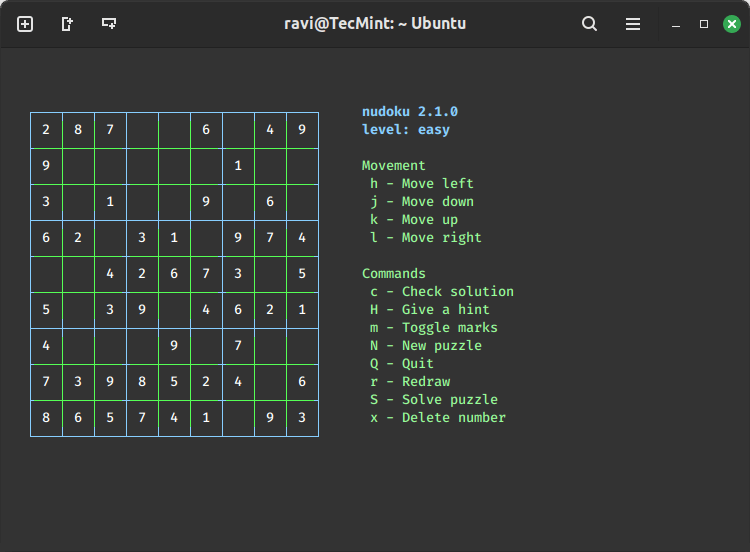Select the top-left Sudoku cell containing 2

(46, 130)
